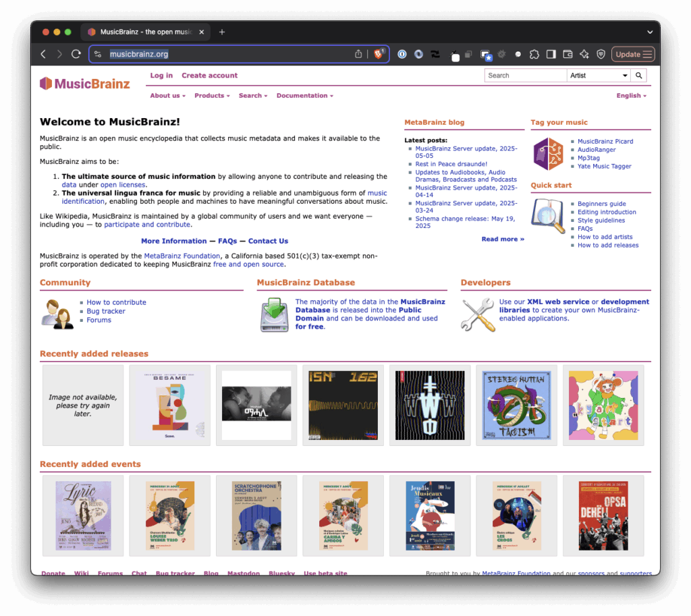691x616 pixels.
Task: Click the Developers wrench and screwdriver icon
Action: (478, 314)
